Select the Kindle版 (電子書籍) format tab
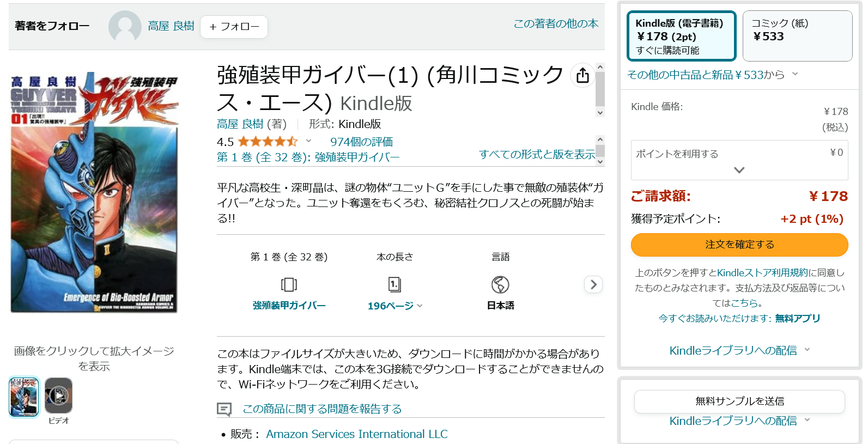 pyautogui.click(x=681, y=36)
